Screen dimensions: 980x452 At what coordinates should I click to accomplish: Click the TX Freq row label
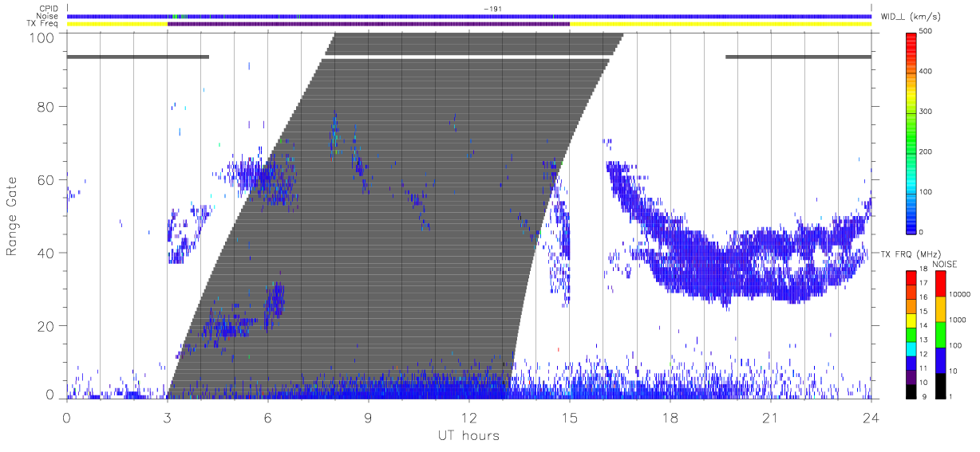41,24
